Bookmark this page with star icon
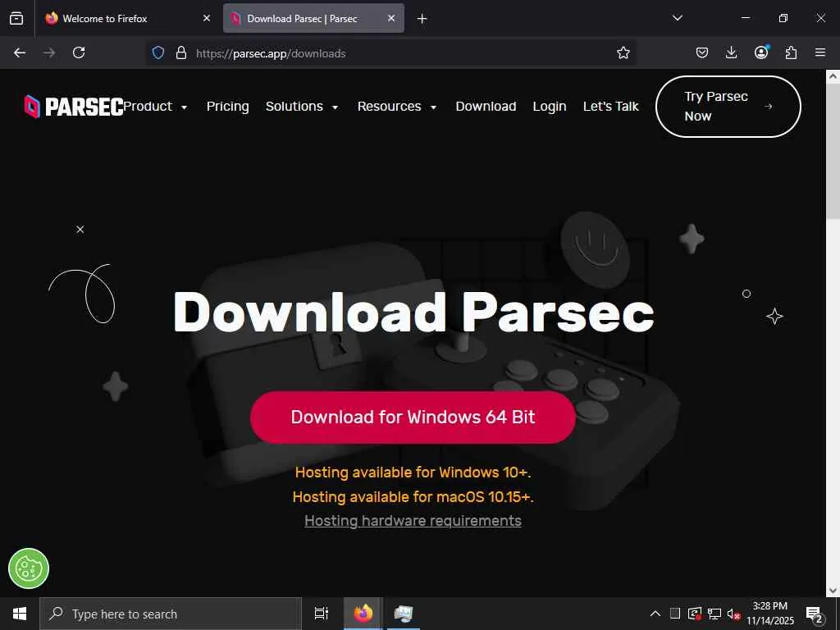 tap(623, 52)
